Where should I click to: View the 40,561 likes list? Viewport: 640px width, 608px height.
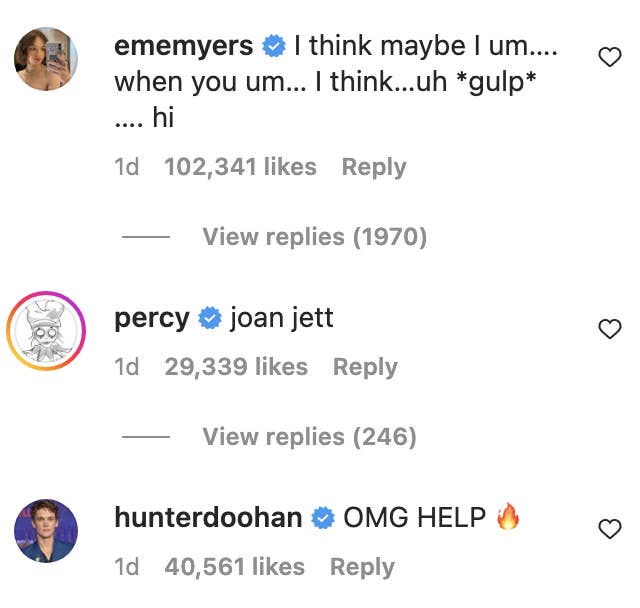[x=234, y=567]
